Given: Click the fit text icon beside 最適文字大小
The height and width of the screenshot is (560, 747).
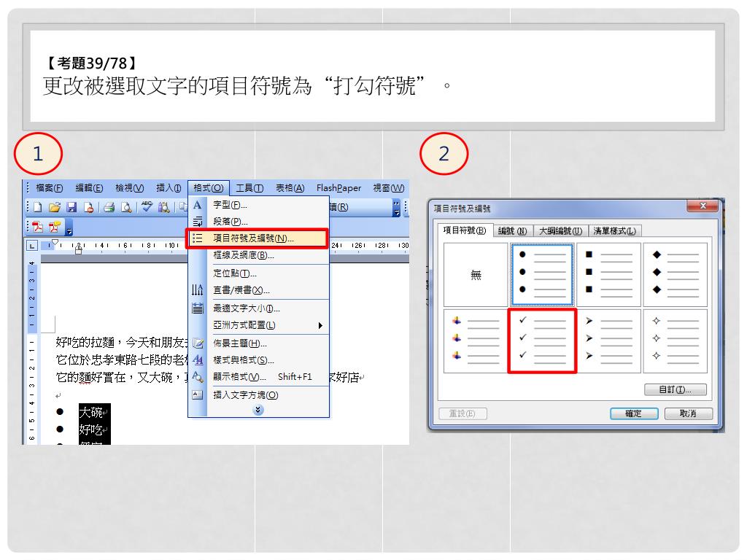Looking at the screenshot, I should pyautogui.click(x=198, y=308).
